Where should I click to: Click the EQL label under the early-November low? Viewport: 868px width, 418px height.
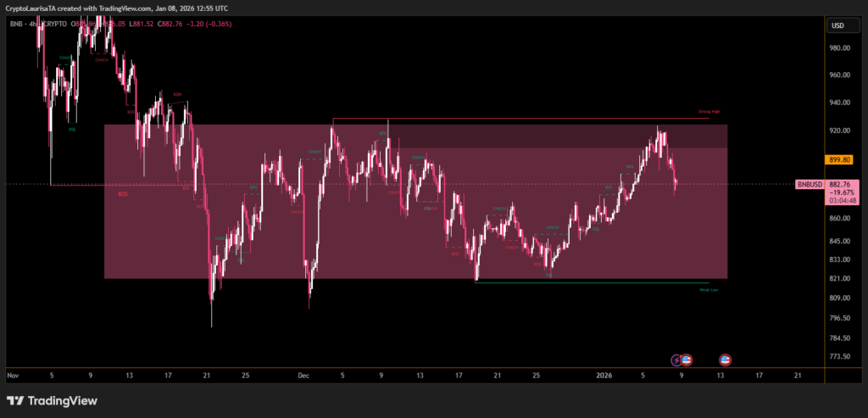click(72, 130)
